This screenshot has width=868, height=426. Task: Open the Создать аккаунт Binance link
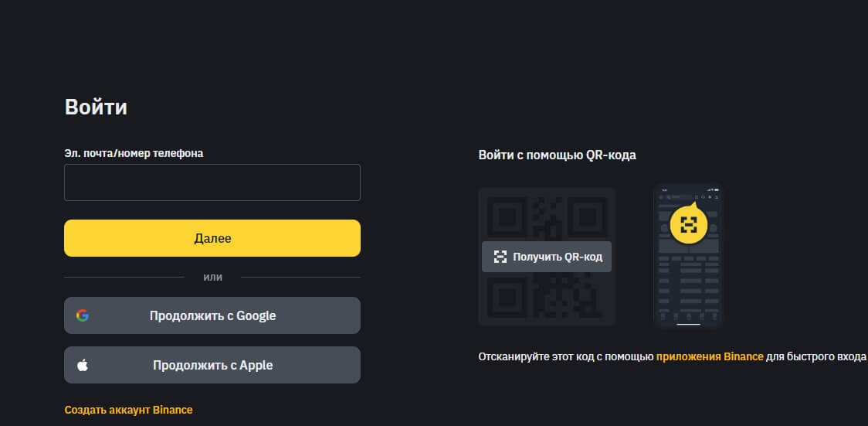128,410
